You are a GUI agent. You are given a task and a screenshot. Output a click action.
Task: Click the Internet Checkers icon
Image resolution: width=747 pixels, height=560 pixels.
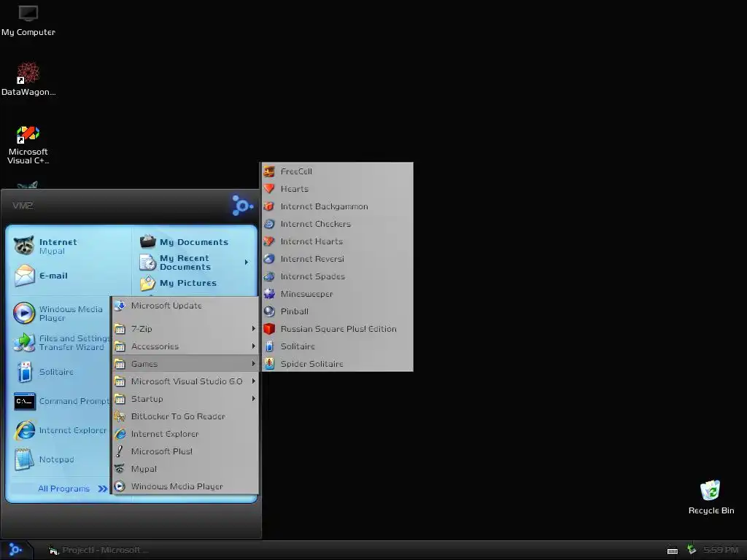[269, 224]
